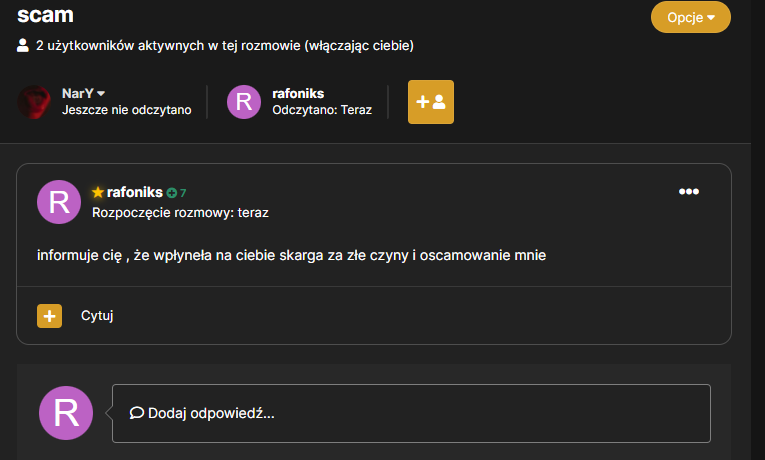Click the green reputation plus icon
Screen dimensions: 765x460
point(171,193)
